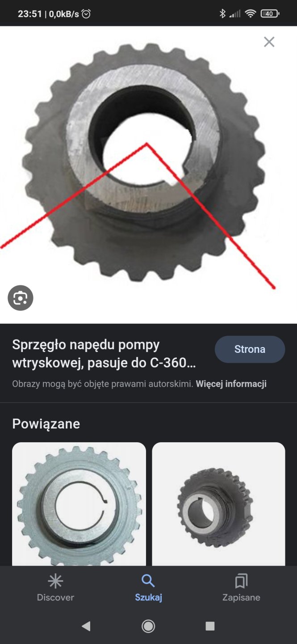Open the Zapisane tab
This screenshot has width=297, height=644.
(x=241, y=589)
